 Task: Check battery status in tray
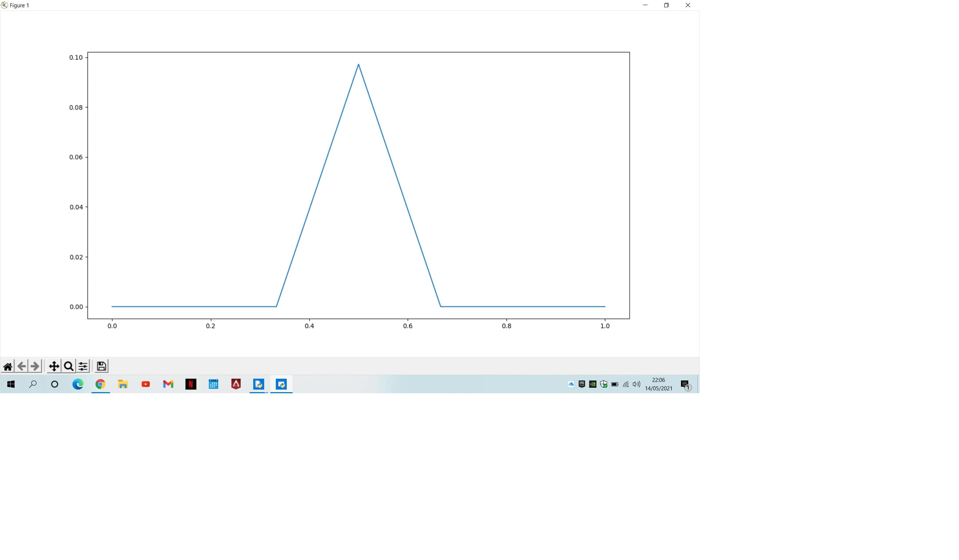pos(615,384)
